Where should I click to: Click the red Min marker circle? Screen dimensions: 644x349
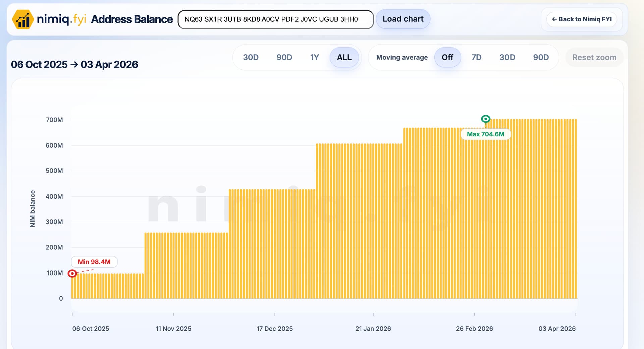pyautogui.click(x=72, y=273)
